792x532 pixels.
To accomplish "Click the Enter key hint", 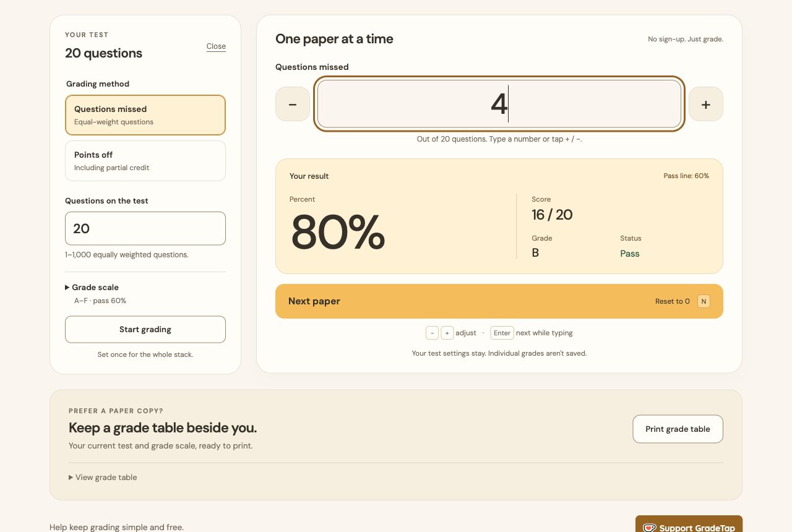I will pos(502,333).
